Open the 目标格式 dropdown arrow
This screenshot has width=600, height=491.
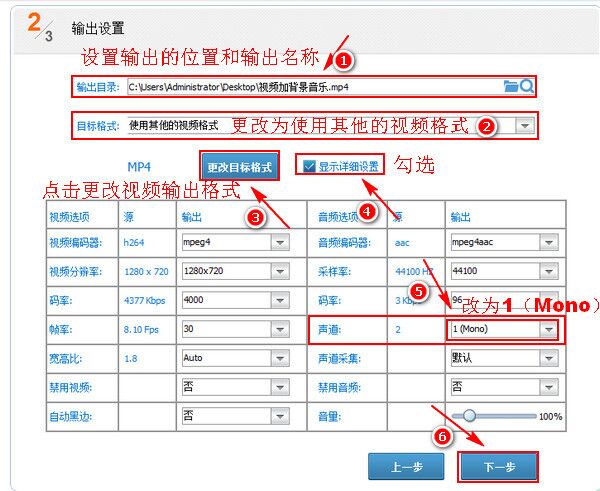click(525, 126)
